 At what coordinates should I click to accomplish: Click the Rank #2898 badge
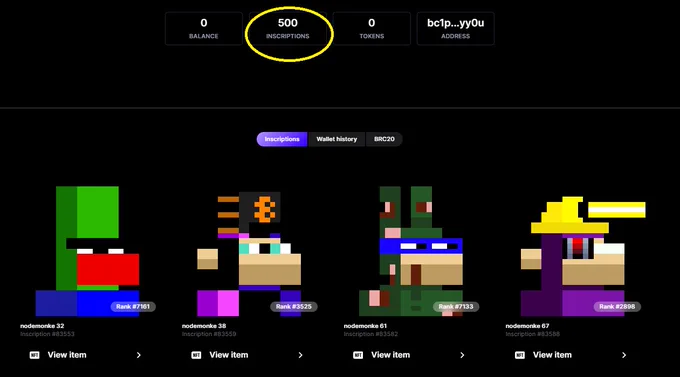pos(617,306)
